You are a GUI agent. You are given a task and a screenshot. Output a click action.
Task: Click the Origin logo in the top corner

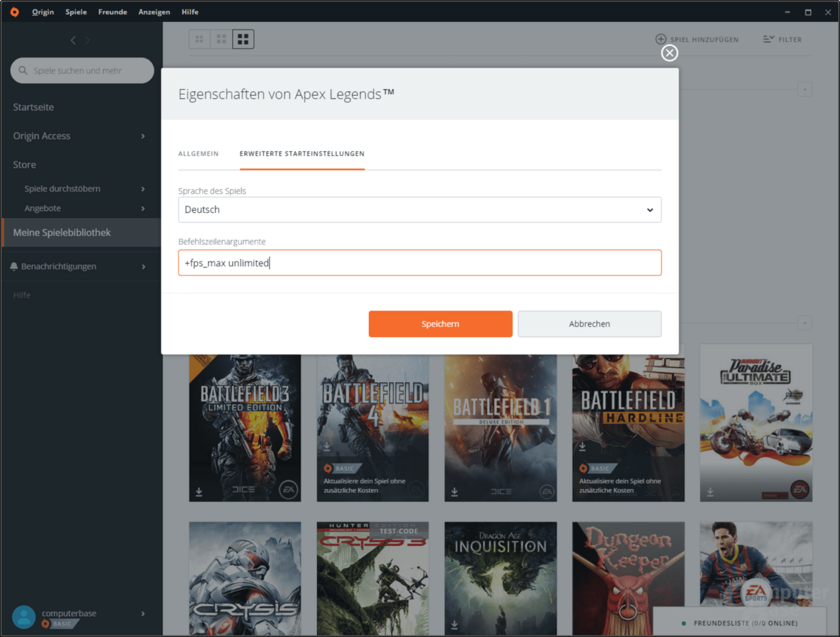[x=14, y=11]
